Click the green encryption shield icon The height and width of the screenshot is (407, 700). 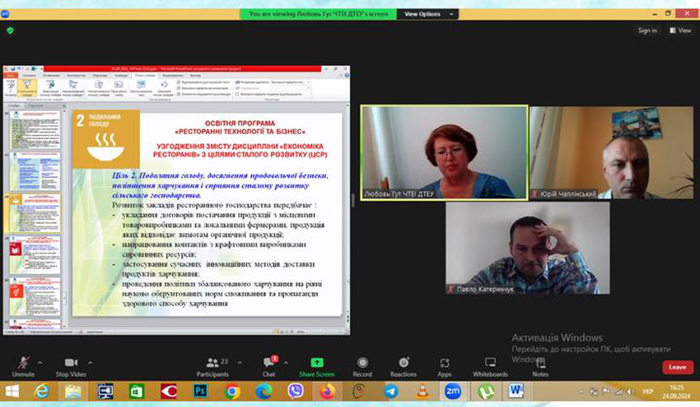click(10, 30)
